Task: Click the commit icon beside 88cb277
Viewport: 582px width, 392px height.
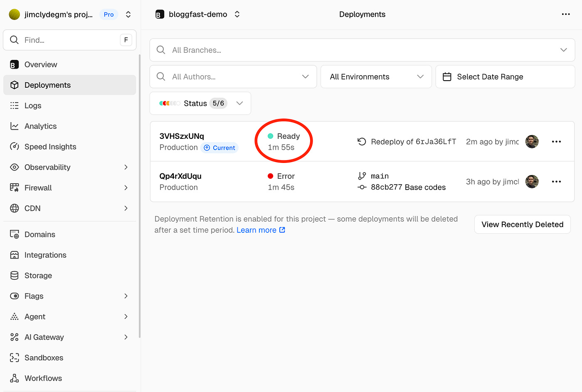Action: [x=362, y=187]
